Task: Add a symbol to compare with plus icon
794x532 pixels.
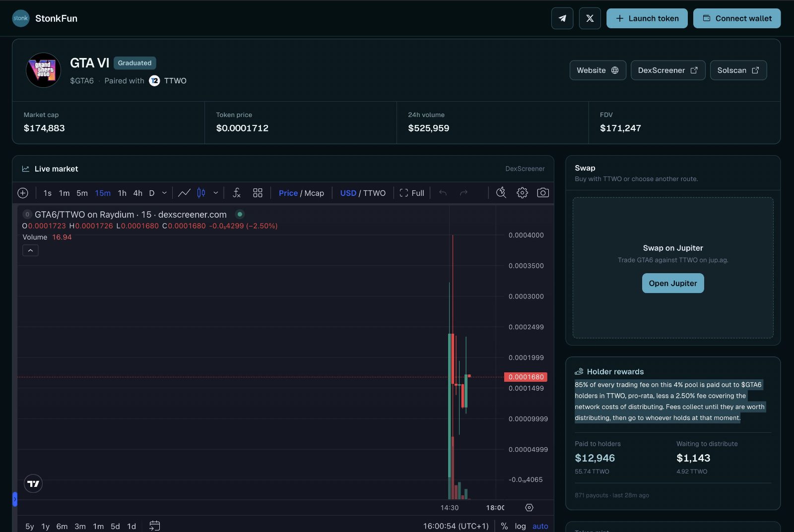Action: coord(23,193)
